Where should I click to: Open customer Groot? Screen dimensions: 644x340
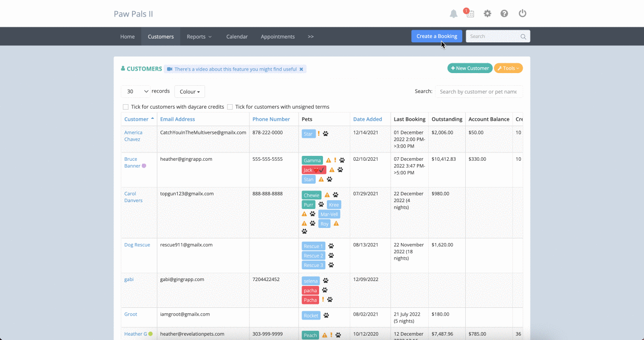coord(131,314)
